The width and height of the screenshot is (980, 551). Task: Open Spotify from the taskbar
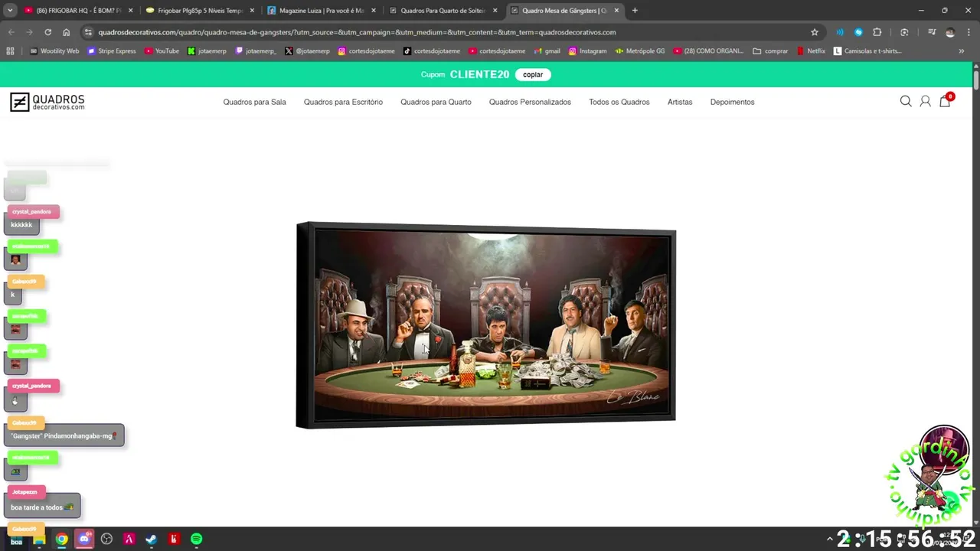(196, 539)
